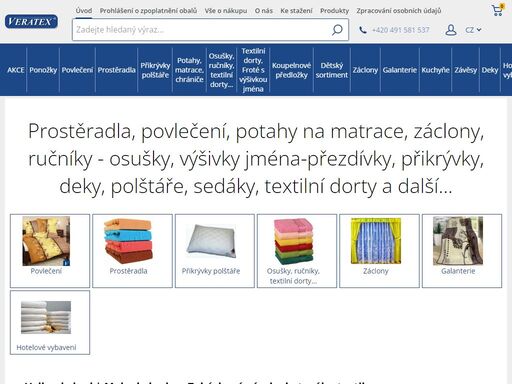
Task: Open Prohlášení o zpoplatnění obalů link
Action: tap(148, 11)
